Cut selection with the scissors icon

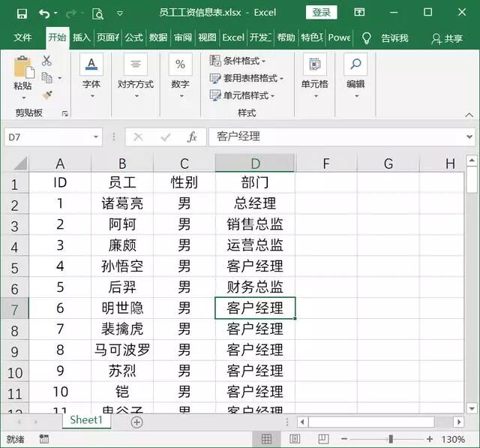click(46, 60)
